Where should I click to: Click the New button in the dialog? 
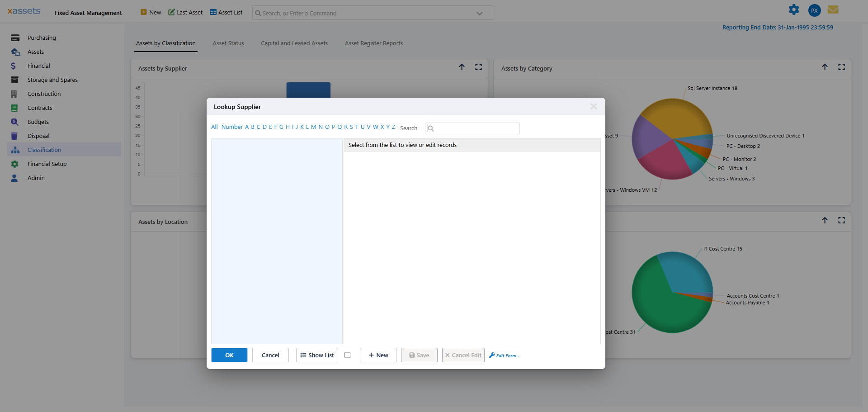pyautogui.click(x=378, y=355)
